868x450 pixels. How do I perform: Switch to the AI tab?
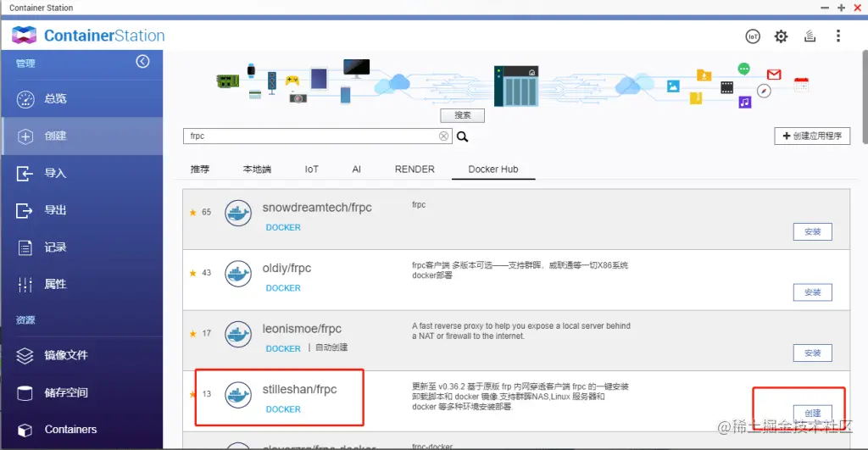point(357,169)
